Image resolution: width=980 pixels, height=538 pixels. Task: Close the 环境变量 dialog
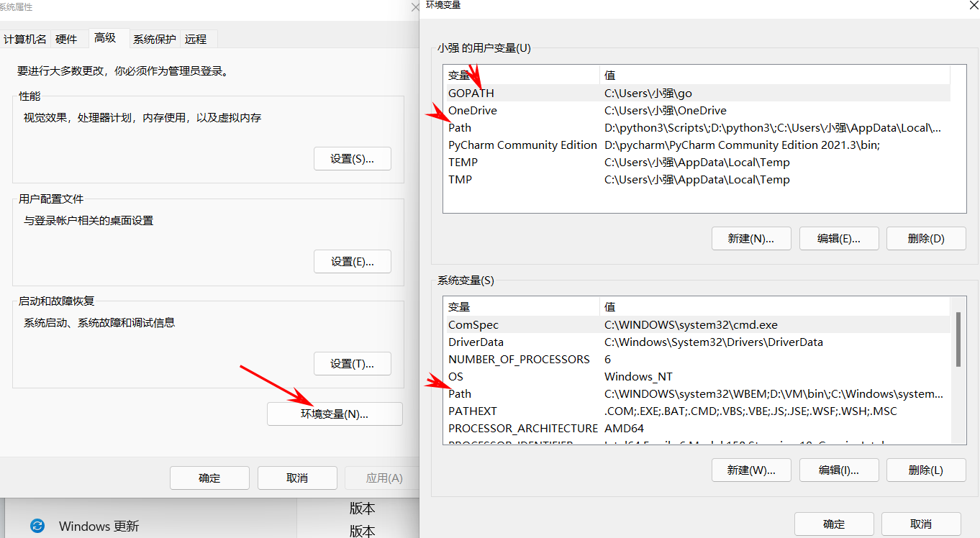(973, 5)
